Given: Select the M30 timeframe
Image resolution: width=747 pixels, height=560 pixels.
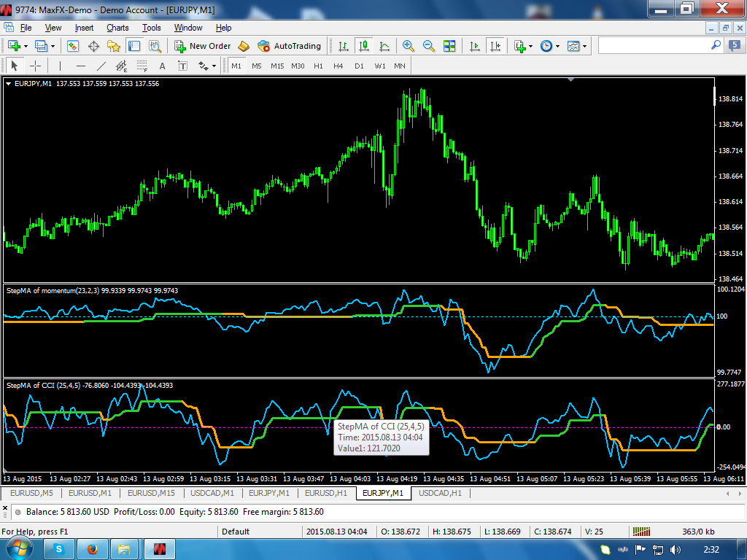Looking at the screenshot, I should click(298, 66).
